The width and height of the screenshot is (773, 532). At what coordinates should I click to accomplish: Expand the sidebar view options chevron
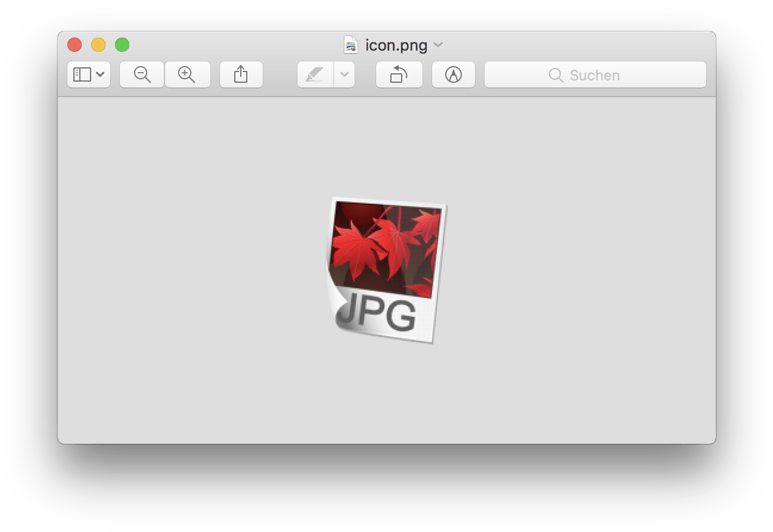coord(100,74)
